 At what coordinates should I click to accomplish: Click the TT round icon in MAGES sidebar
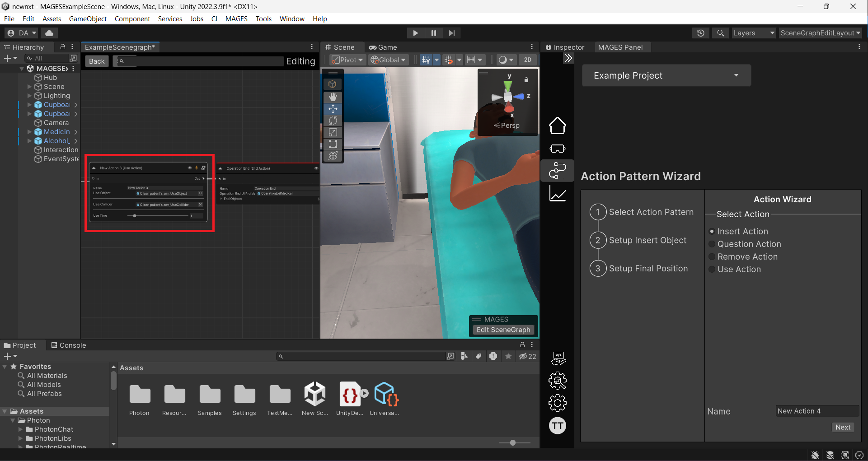(x=558, y=426)
